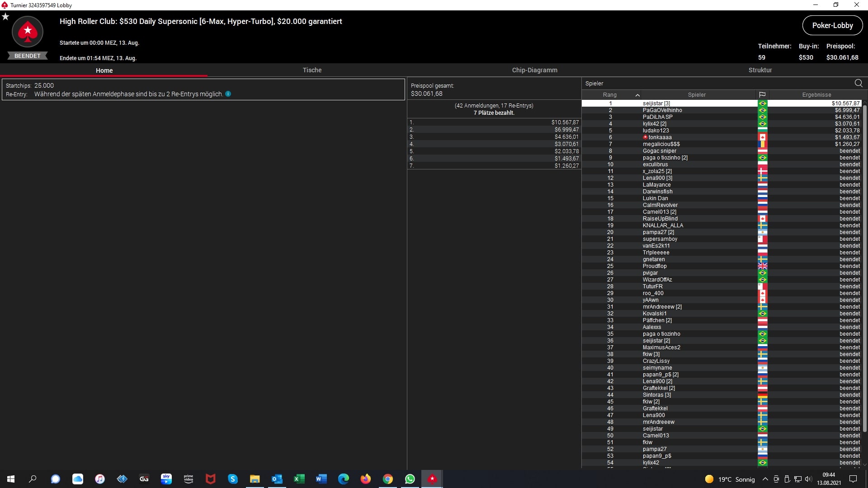This screenshot has width=868, height=488.
Task: Click the Re-Entry info icon
Action: coord(228,94)
